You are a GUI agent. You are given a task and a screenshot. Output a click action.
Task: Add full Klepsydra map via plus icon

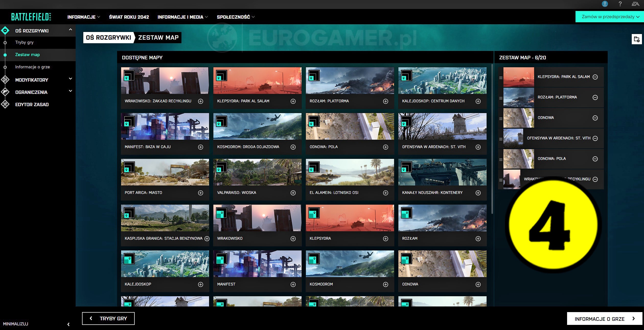coord(386,239)
